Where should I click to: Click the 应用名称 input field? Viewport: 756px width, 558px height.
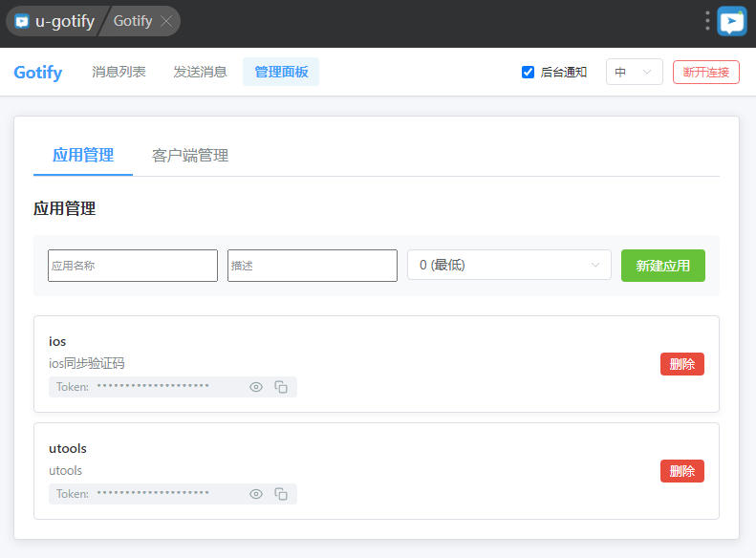click(133, 266)
